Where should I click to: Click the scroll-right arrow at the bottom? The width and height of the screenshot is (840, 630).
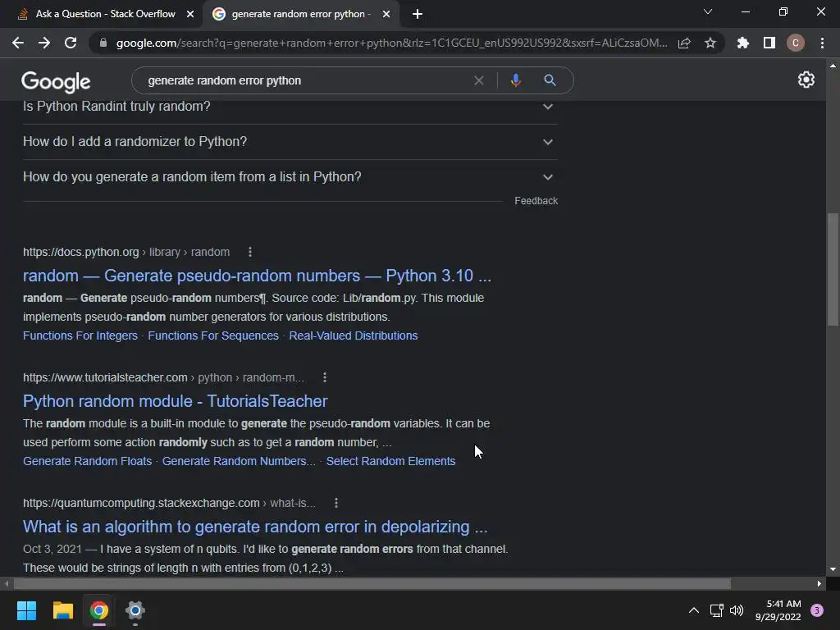[x=819, y=583]
